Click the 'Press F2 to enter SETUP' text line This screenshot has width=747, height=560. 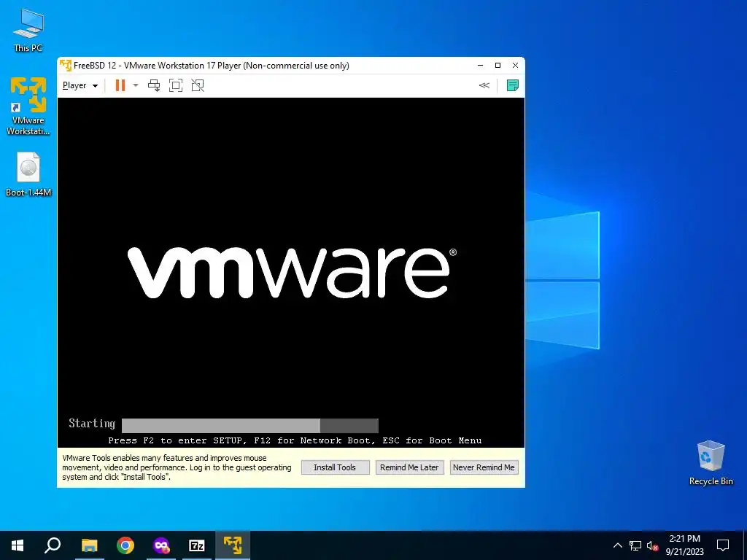295,440
